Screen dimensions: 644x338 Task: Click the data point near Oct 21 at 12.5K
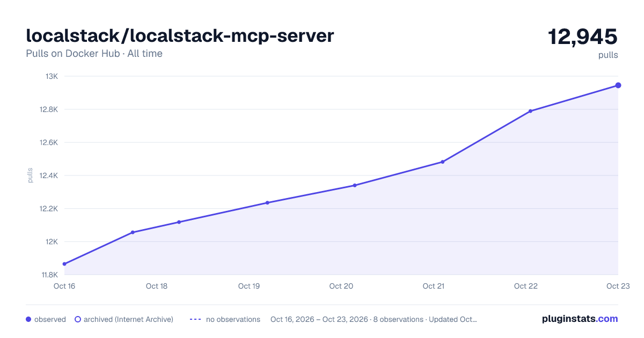(x=443, y=161)
